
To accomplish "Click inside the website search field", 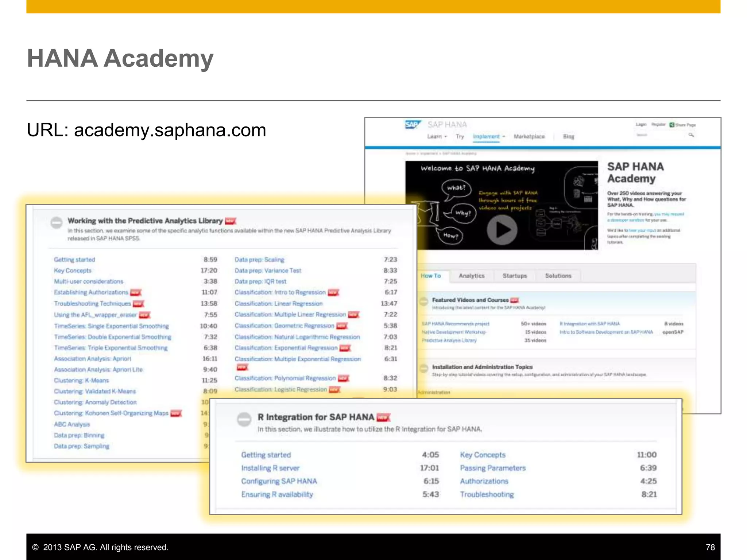I will tap(661, 135).
